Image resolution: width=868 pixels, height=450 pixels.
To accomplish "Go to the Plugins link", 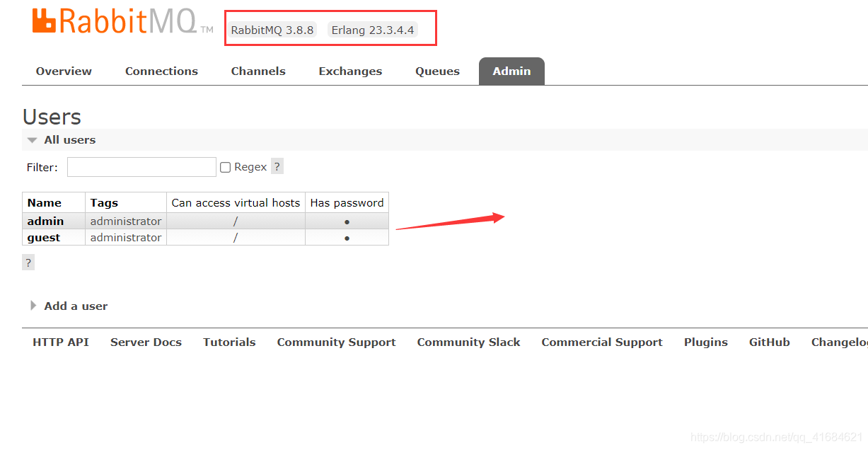I will (706, 342).
